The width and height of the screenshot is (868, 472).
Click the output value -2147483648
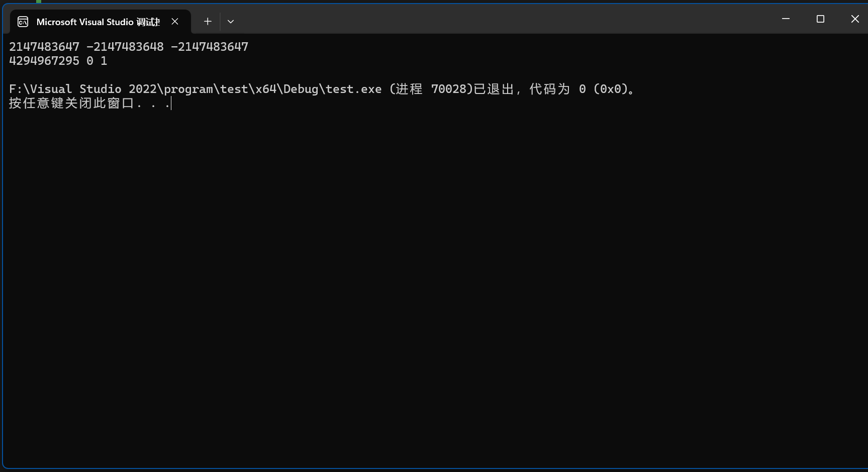click(x=125, y=47)
